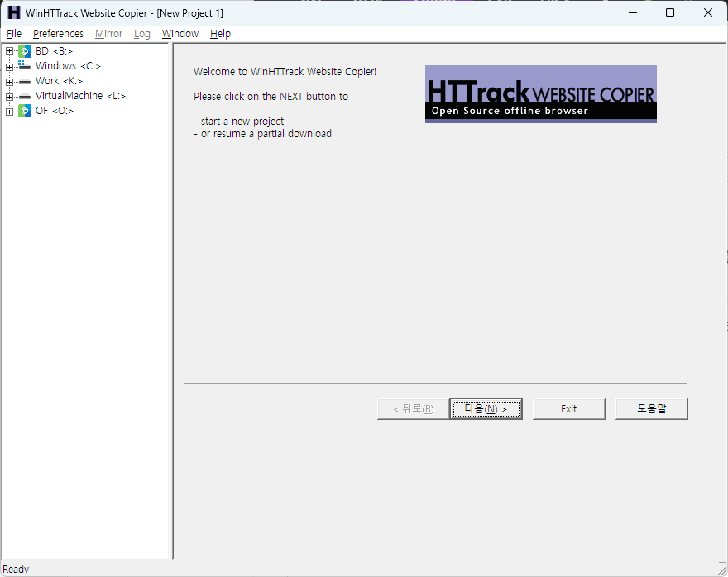The width and height of the screenshot is (728, 577).
Task: Open the File menu
Action: (14, 34)
